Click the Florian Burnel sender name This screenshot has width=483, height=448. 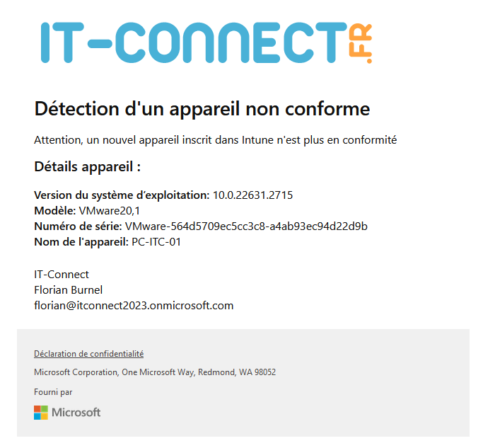(68, 290)
